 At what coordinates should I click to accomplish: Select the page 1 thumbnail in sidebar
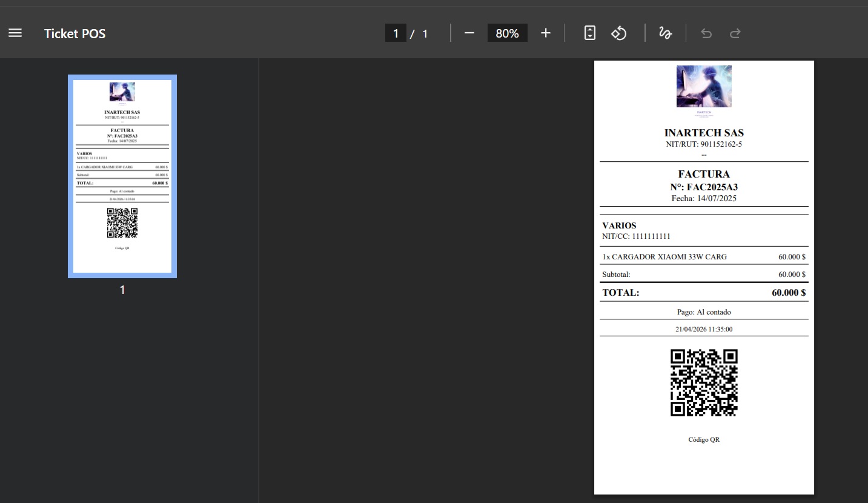pos(122,176)
